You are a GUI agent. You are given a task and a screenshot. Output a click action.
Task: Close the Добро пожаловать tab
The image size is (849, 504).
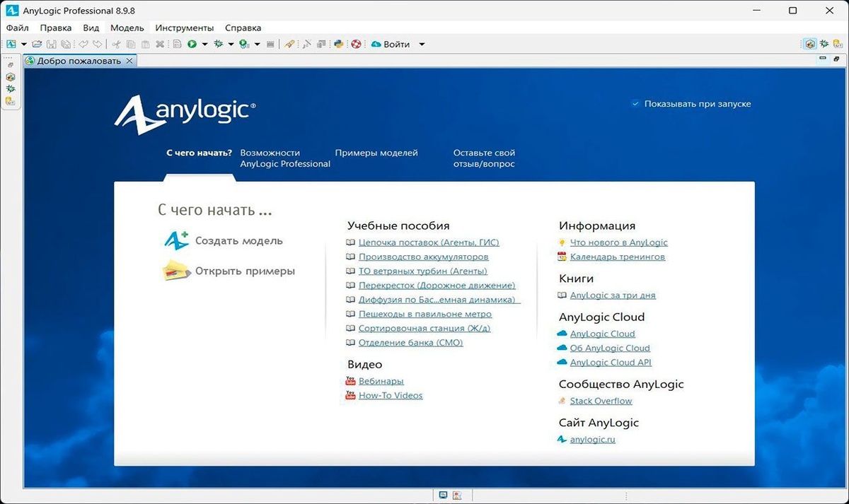pyautogui.click(x=129, y=61)
